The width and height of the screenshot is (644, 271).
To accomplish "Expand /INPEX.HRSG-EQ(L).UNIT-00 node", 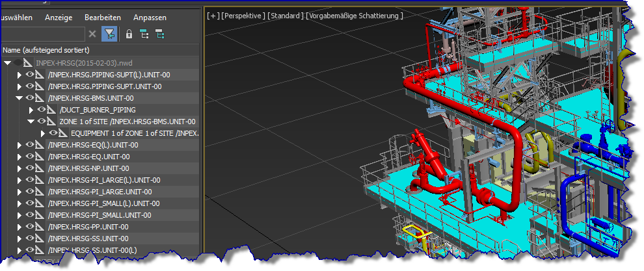I will click(19, 146).
